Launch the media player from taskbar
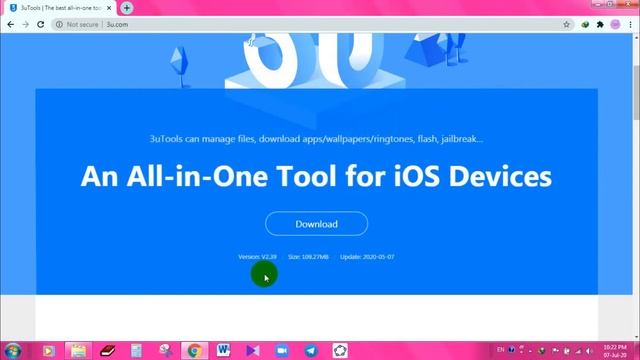This screenshot has width=640, height=360. click(49, 351)
